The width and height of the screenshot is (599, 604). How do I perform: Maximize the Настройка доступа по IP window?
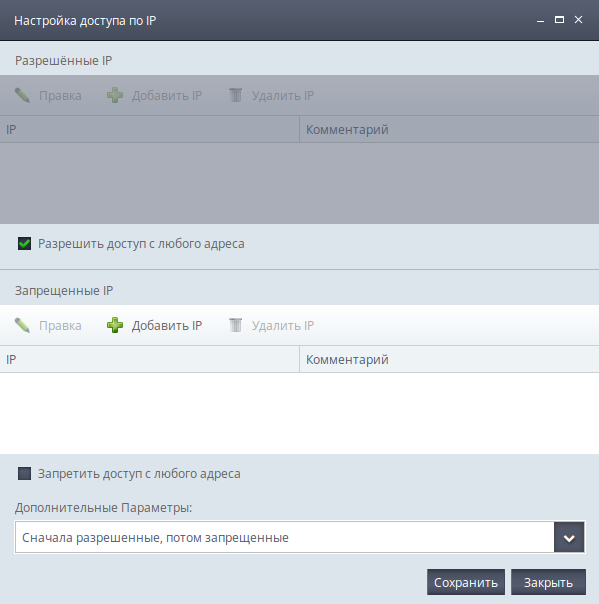coord(559,20)
